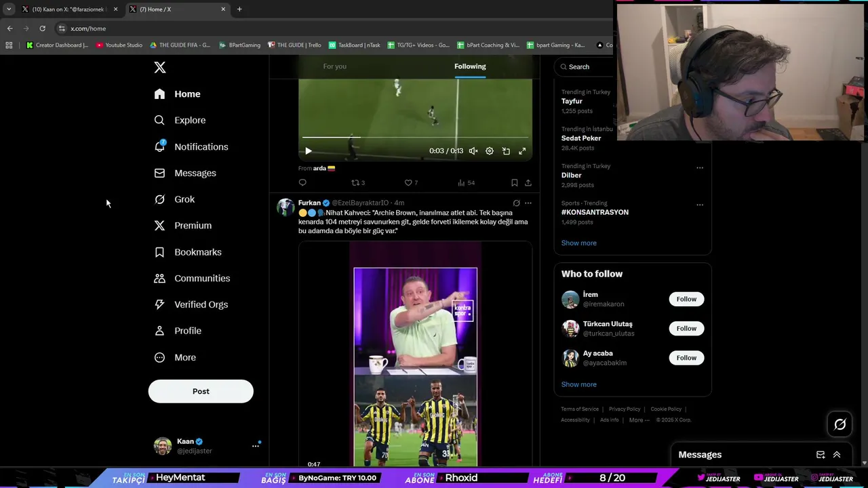Bookmark the video post
This screenshot has height=488, width=868.
[515, 182]
